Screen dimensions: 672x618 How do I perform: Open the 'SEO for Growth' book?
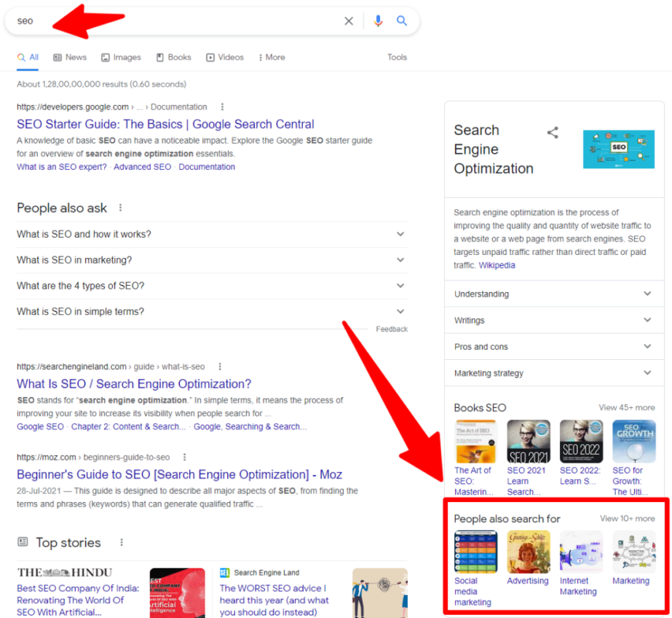coord(634,459)
